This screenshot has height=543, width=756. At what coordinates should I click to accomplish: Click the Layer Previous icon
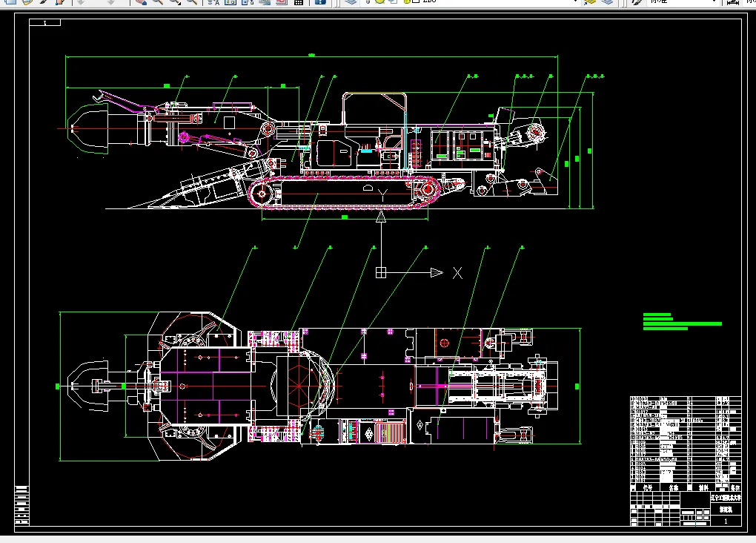[x=607, y=2]
